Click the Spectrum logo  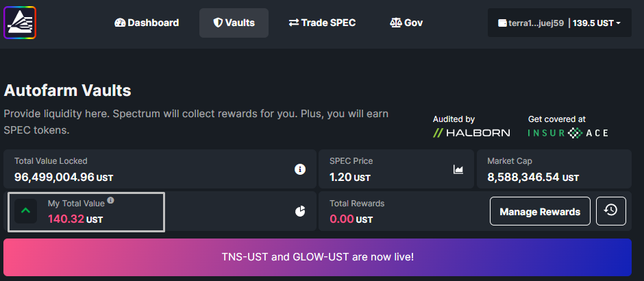(x=20, y=23)
